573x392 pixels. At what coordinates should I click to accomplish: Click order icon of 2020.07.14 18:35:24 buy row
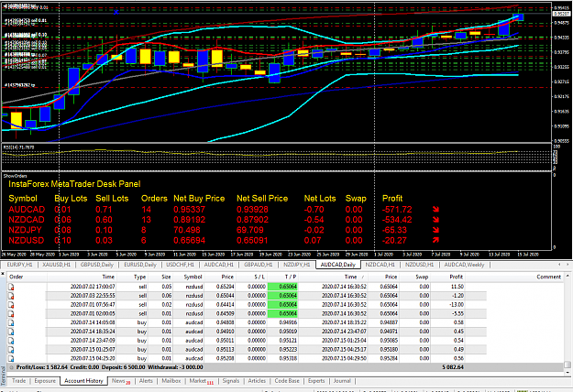(x=11, y=332)
